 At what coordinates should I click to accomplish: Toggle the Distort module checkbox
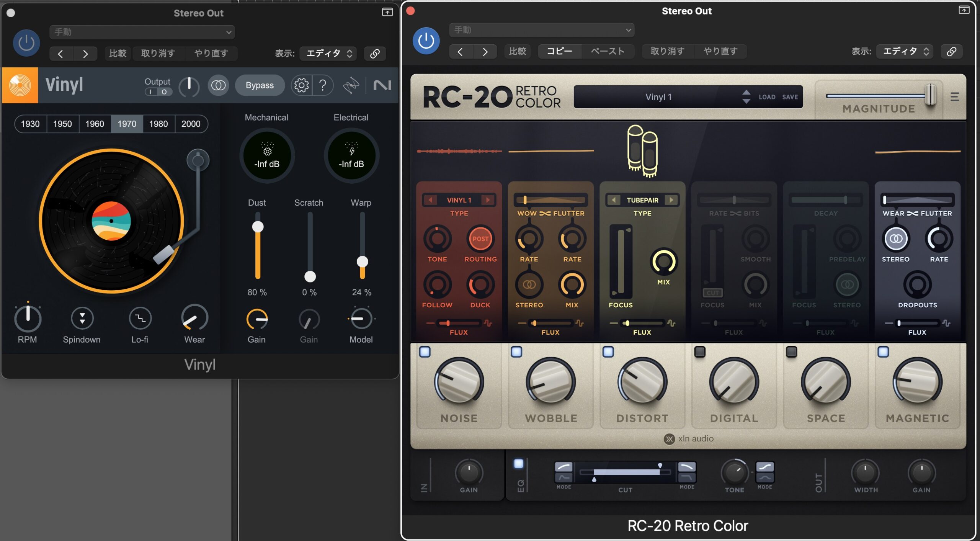point(608,352)
